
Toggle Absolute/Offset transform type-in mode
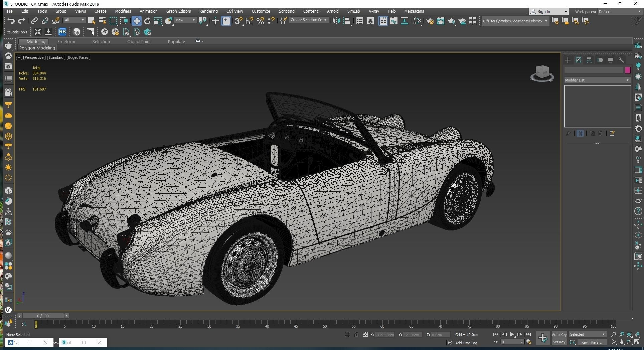tap(365, 334)
